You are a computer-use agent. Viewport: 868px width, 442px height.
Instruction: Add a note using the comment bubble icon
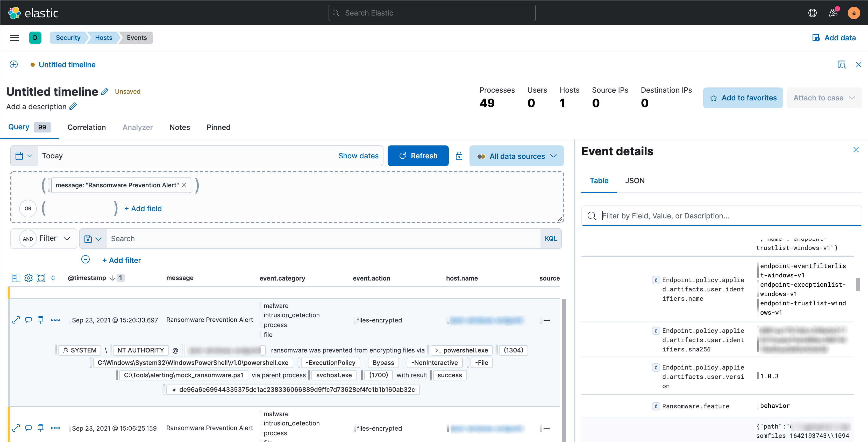pyautogui.click(x=28, y=320)
